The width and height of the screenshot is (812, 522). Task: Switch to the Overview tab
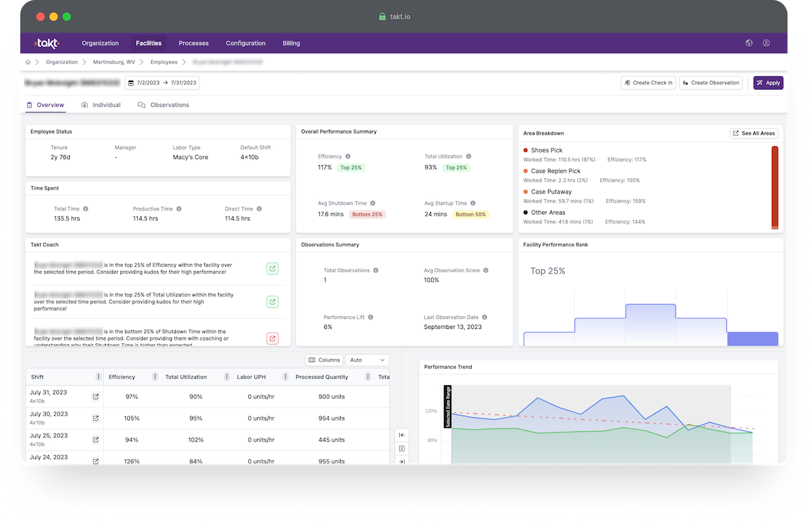click(x=45, y=105)
